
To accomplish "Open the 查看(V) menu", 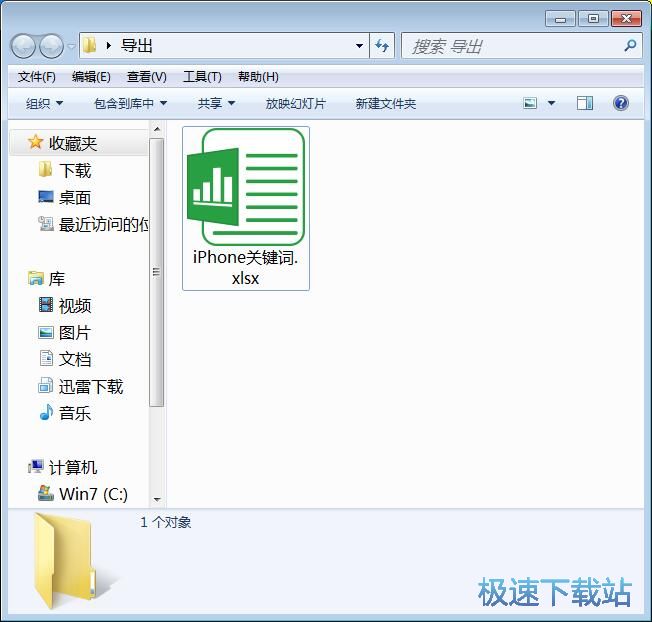I will click(146, 77).
